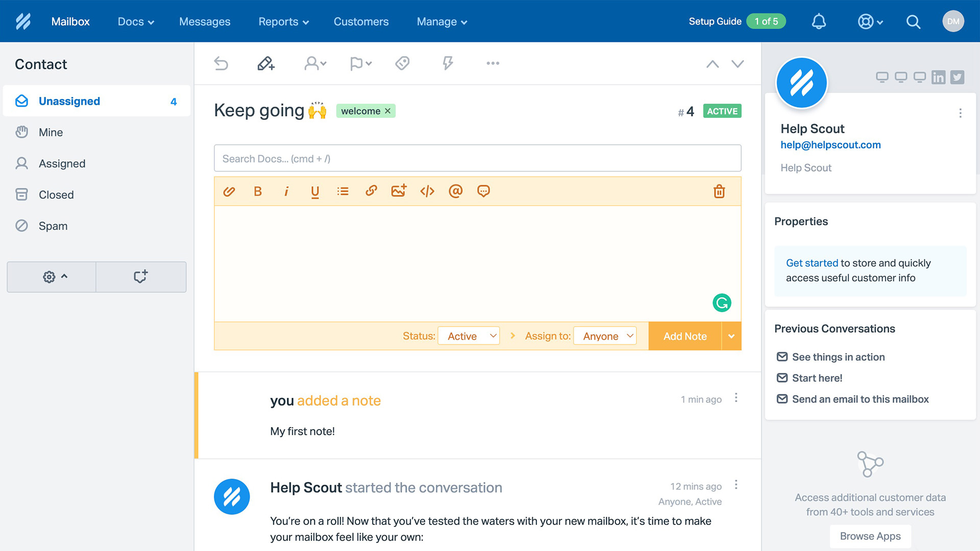Screen dimensions: 980x551
Task: Click inside the note text area
Action: [477, 263]
